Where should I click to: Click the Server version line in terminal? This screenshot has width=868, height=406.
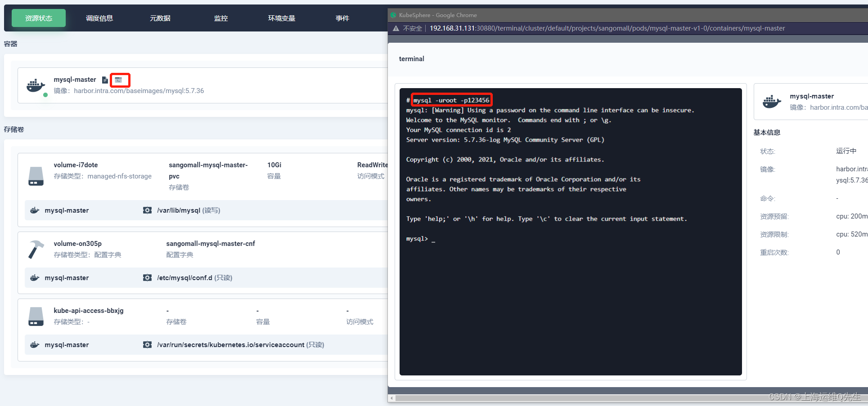pos(505,140)
